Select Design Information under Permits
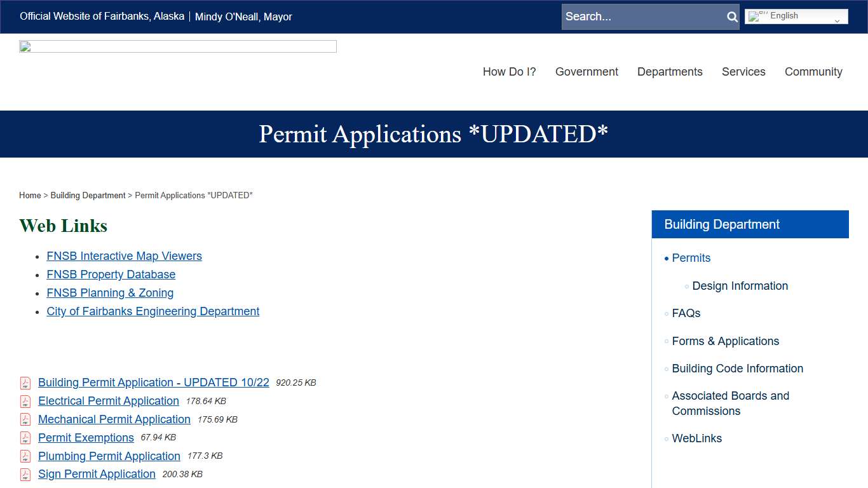The width and height of the screenshot is (868, 488). pyautogui.click(x=740, y=286)
